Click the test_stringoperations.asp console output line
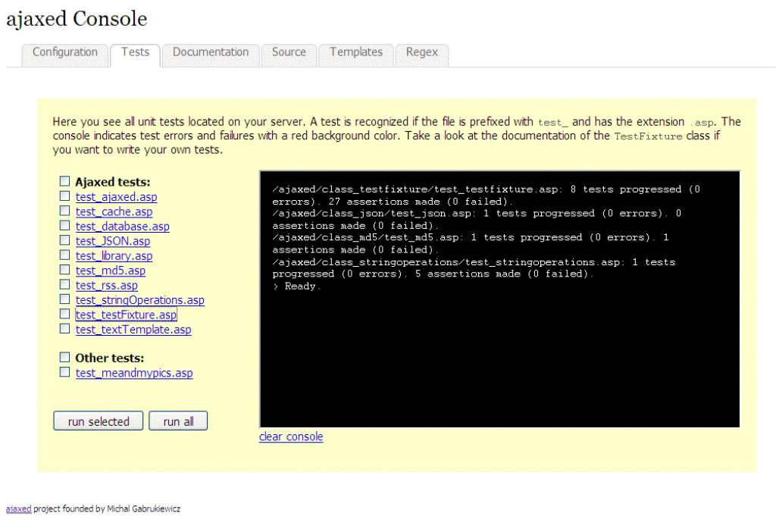 tap(474, 268)
